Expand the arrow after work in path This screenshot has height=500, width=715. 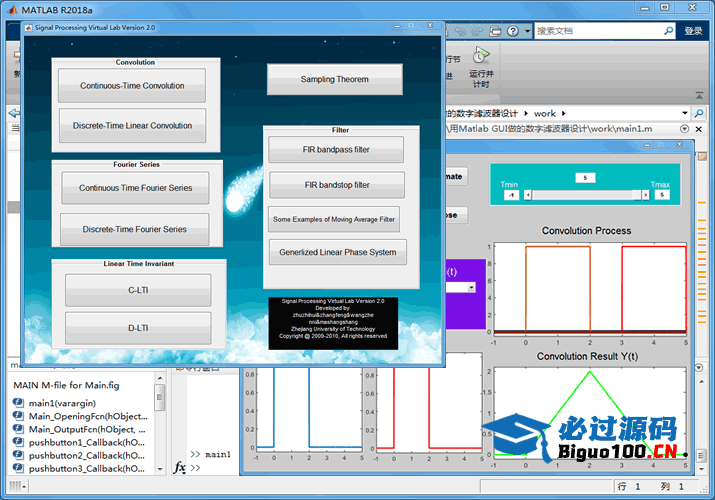tap(564, 113)
